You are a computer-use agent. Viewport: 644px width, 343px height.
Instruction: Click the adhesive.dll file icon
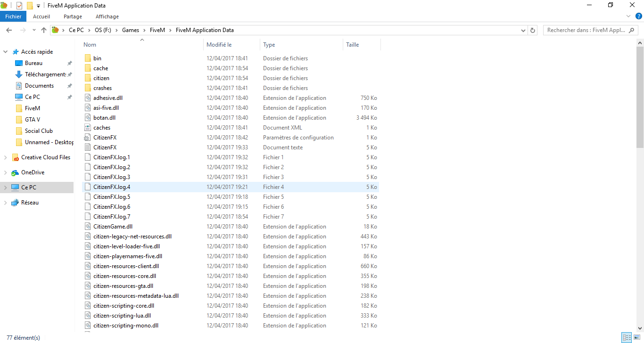pos(88,98)
